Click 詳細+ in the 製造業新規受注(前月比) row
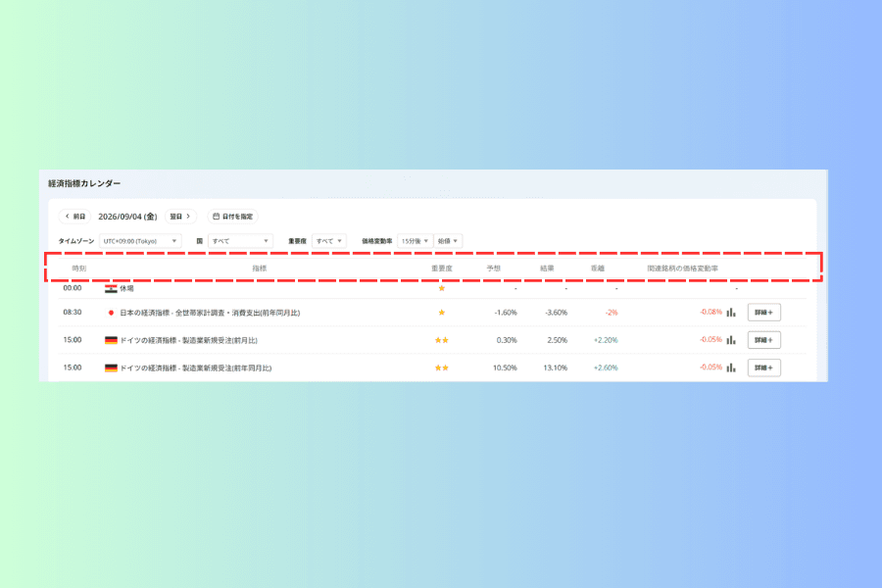The width and height of the screenshot is (882, 588). pyautogui.click(x=763, y=340)
